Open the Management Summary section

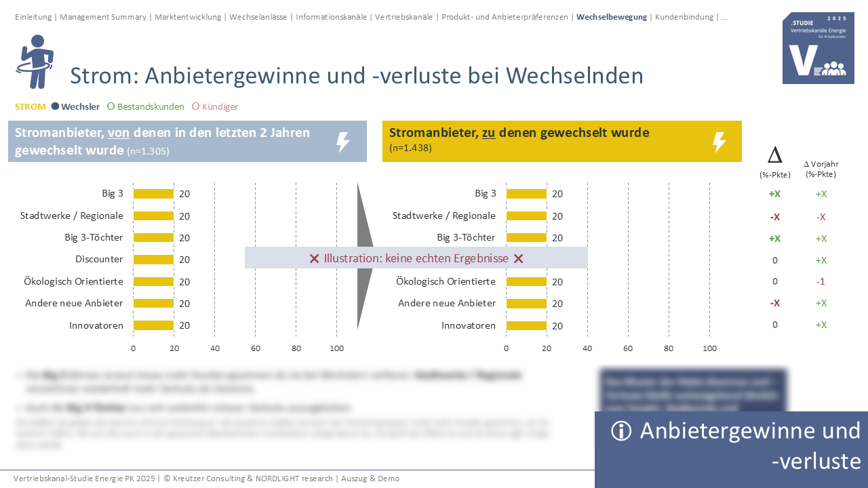point(104,17)
